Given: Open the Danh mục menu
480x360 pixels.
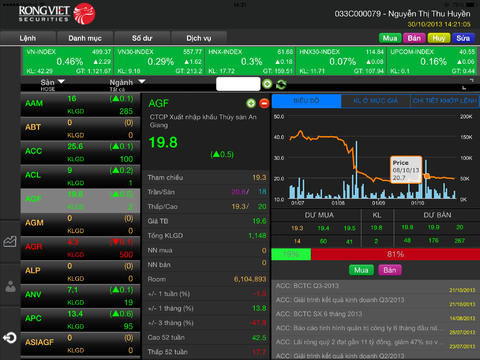Looking at the screenshot, I should click(x=85, y=38).
